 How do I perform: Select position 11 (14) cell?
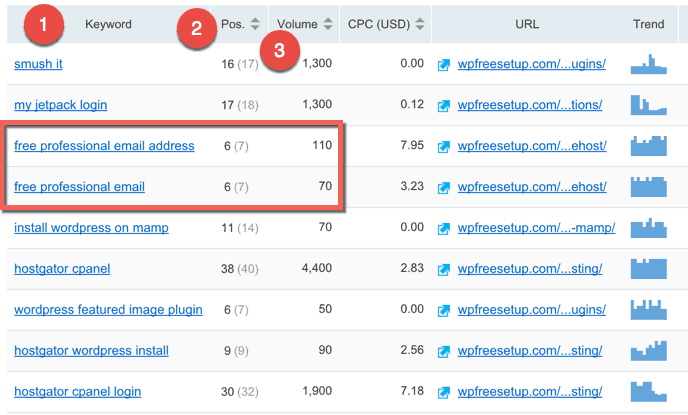click(x=240, y=228)
